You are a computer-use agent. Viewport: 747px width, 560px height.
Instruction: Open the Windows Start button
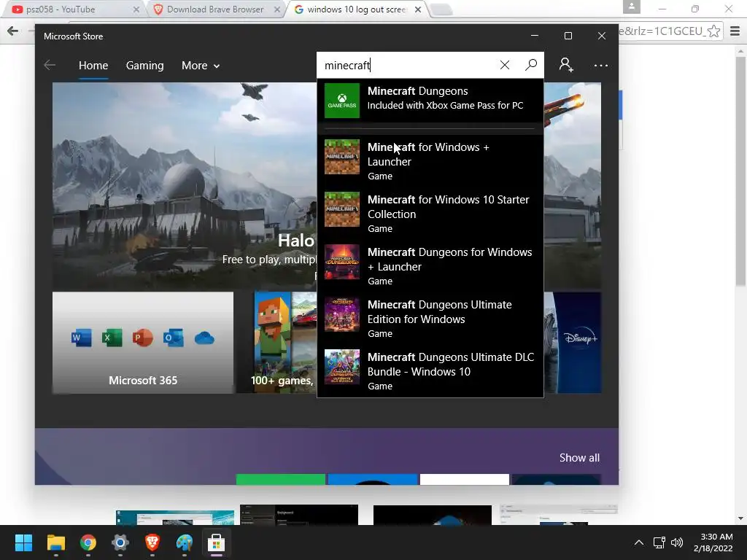pyautogui.click(x=23, y=542)
